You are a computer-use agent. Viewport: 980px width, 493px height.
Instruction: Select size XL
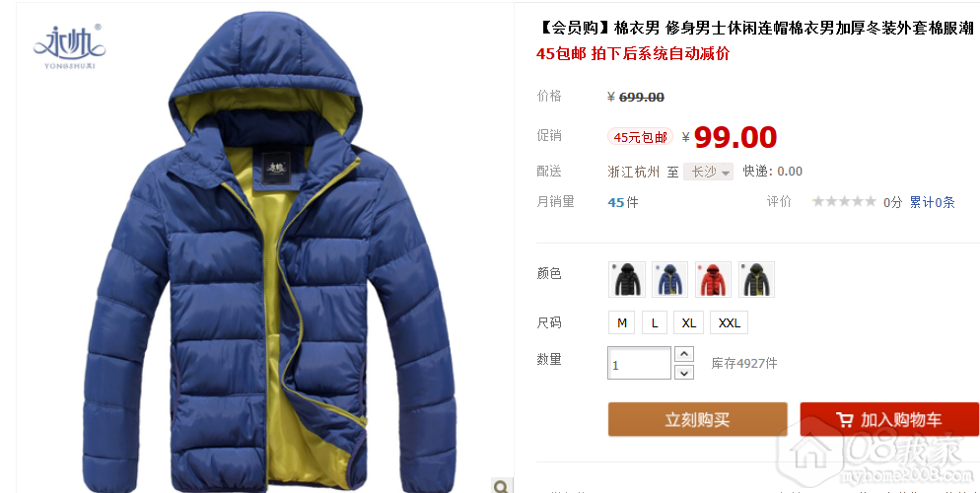click(689, 322)
